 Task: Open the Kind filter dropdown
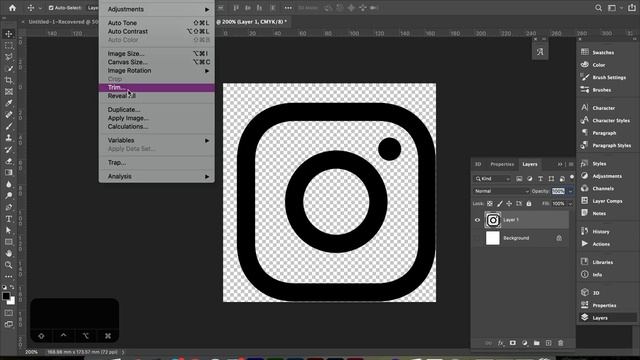[x=493, y=179]
